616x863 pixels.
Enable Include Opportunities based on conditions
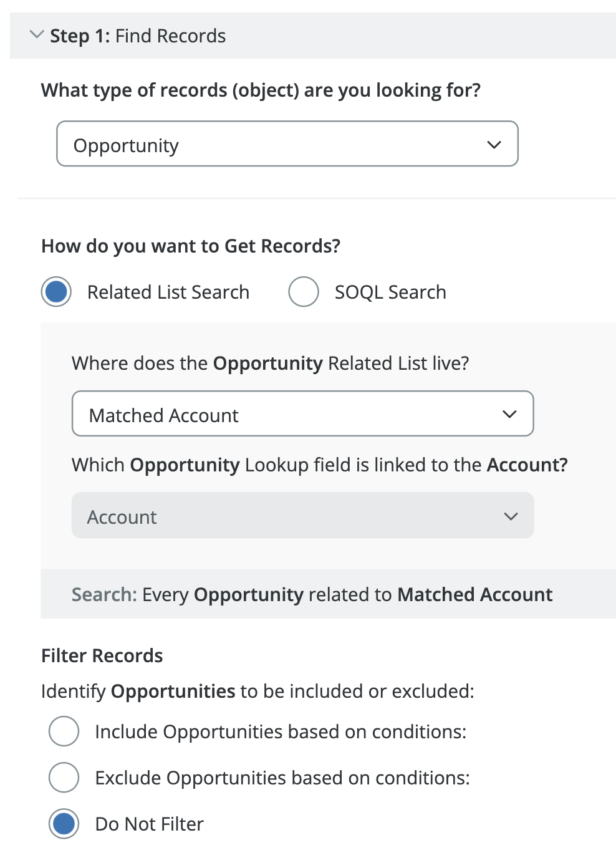(x=64, y=731)
